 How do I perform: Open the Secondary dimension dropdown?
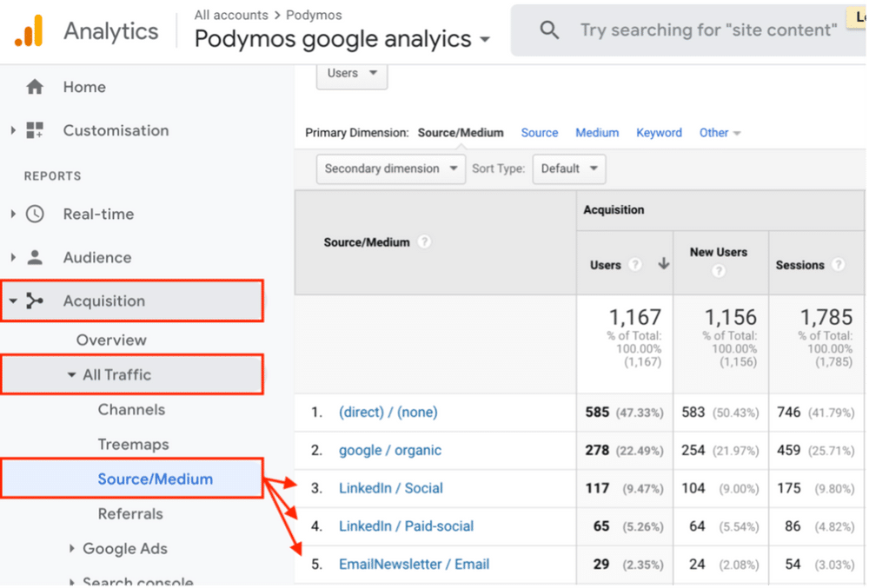click(x=391, y=168)
